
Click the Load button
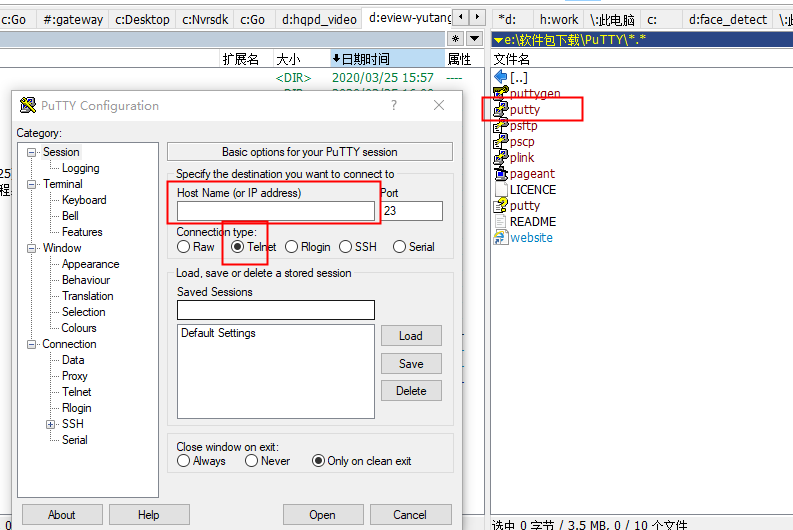click(x=411, y=336)
